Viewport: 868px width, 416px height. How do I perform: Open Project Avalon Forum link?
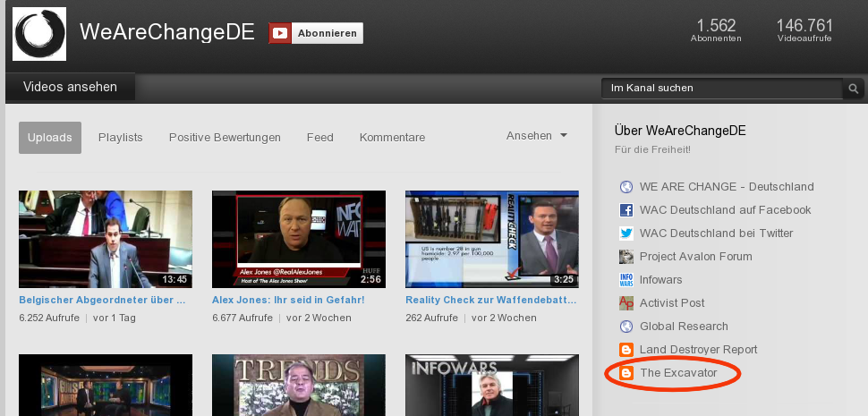click(696, 257)
